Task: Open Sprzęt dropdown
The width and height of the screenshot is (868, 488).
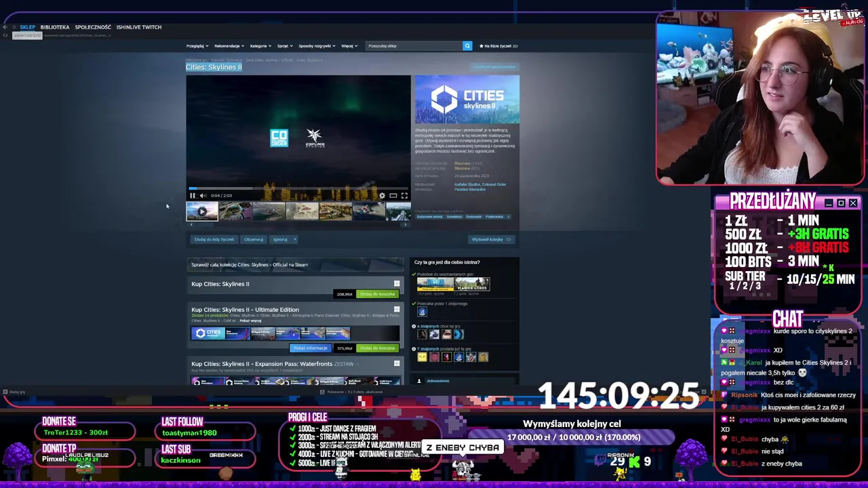Action: 285,46
